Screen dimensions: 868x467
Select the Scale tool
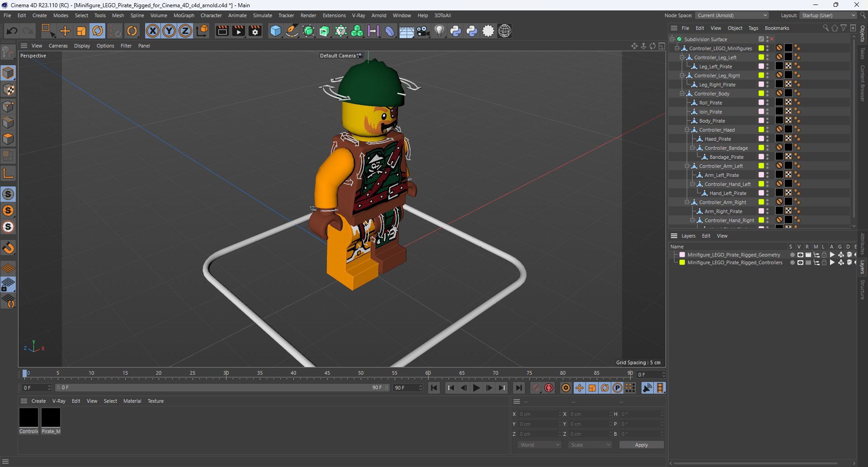click(81, 31)
